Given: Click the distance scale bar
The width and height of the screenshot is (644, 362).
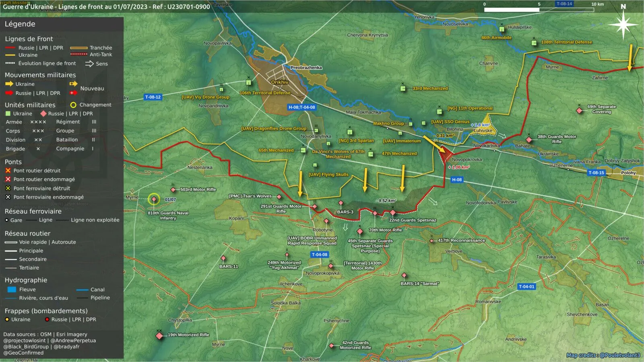Looking at the screenshot, I should click(x=539, y=10).
